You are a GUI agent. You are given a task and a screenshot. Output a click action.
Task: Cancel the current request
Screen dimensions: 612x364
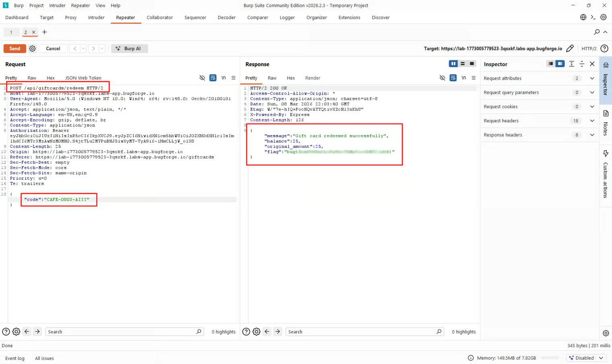[x=53, y=49]
